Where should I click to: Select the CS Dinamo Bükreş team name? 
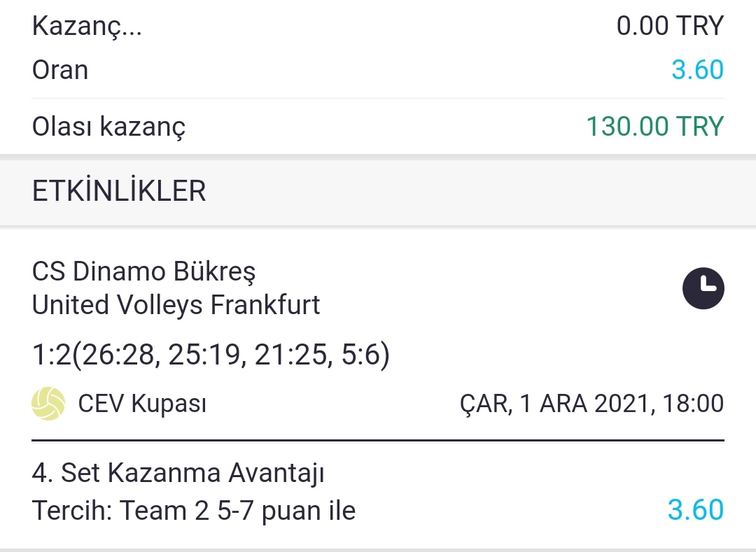143,271
